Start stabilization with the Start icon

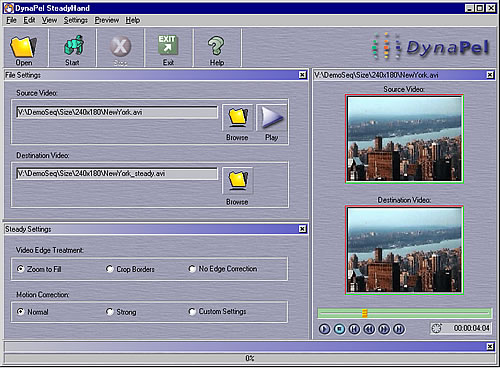[72, 48]
